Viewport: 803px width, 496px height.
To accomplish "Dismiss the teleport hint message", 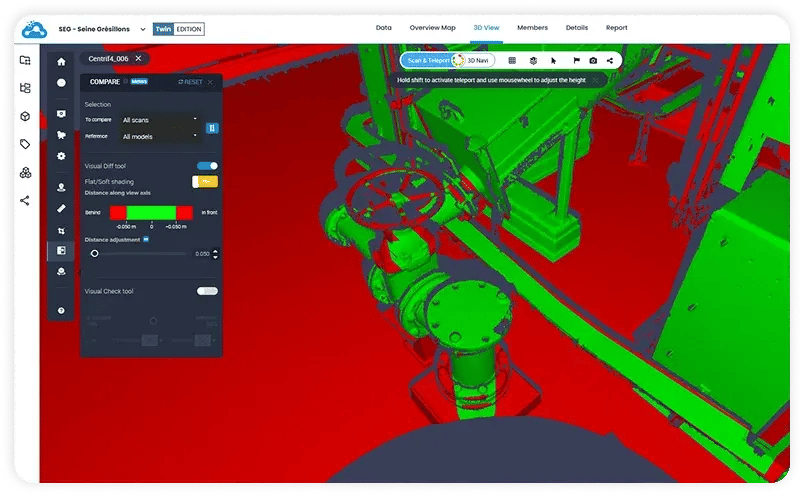I will 595,80.
